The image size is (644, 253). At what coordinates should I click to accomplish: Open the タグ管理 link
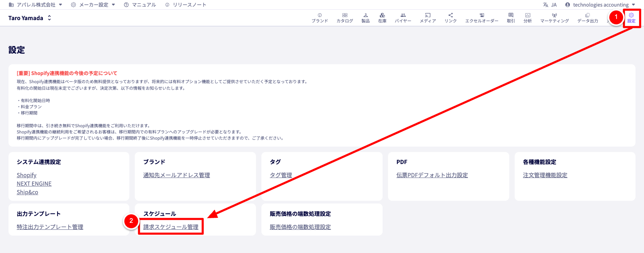pos(281,175)
